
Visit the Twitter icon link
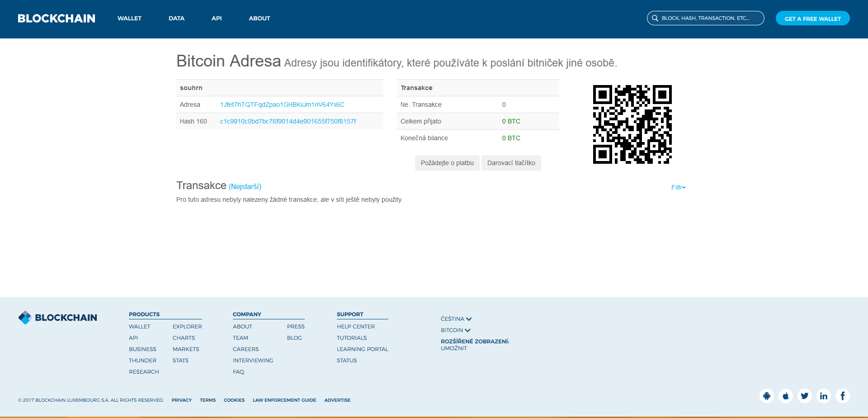[805, 396]
